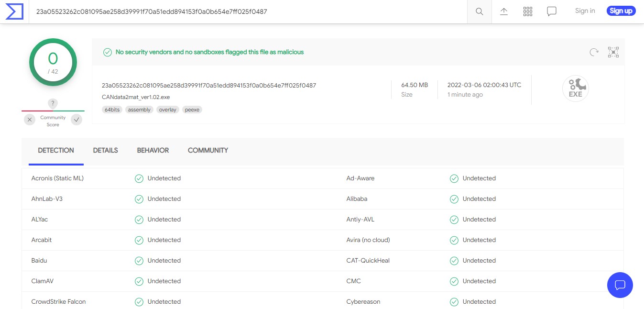The image size is (644, 309).
Task: Click the 64.50 MB size value
Action: 415,85
